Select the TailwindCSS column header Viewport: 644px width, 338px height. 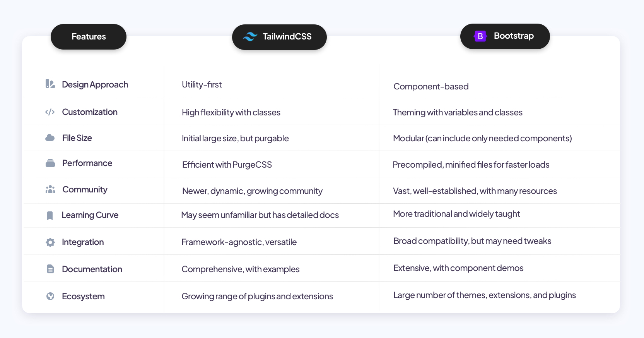point(279,37)
